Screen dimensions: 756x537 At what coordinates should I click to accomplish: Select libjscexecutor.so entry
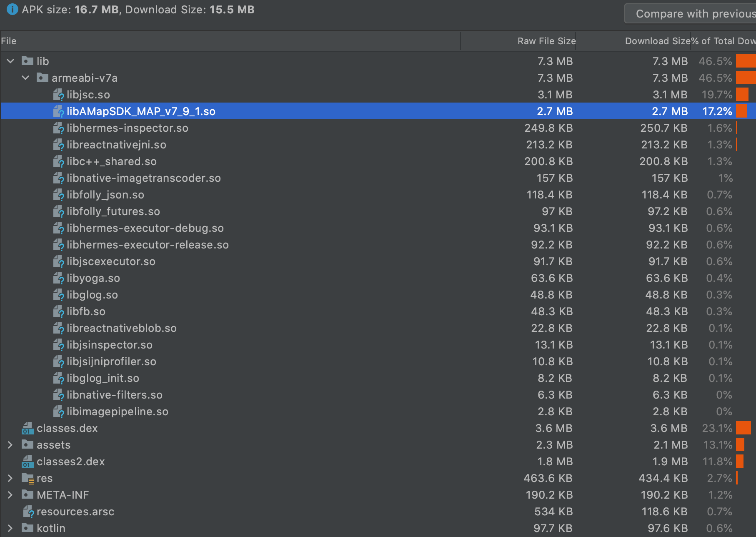pos(378,261)
